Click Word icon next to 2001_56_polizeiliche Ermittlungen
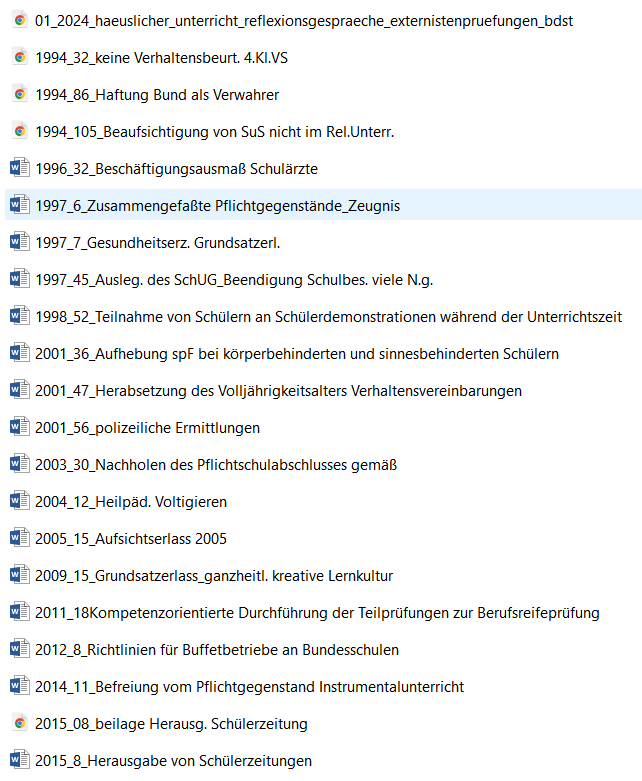 (19, 427)
